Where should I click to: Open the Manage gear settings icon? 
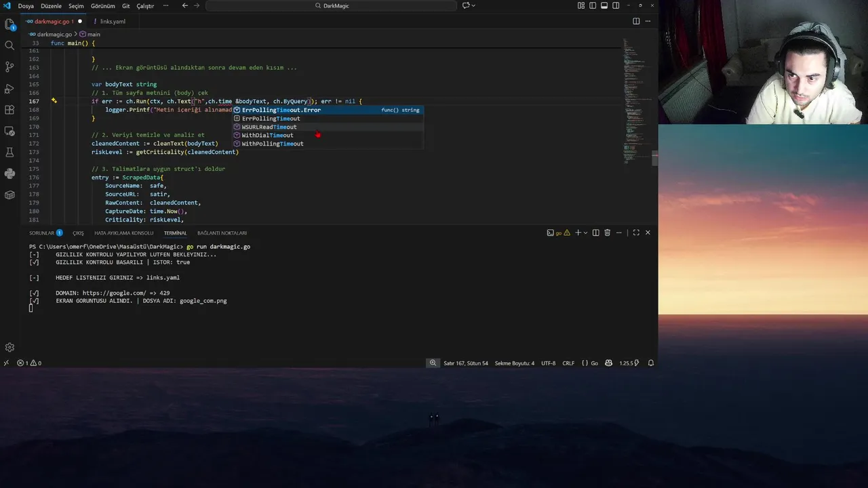click(9, 347)
